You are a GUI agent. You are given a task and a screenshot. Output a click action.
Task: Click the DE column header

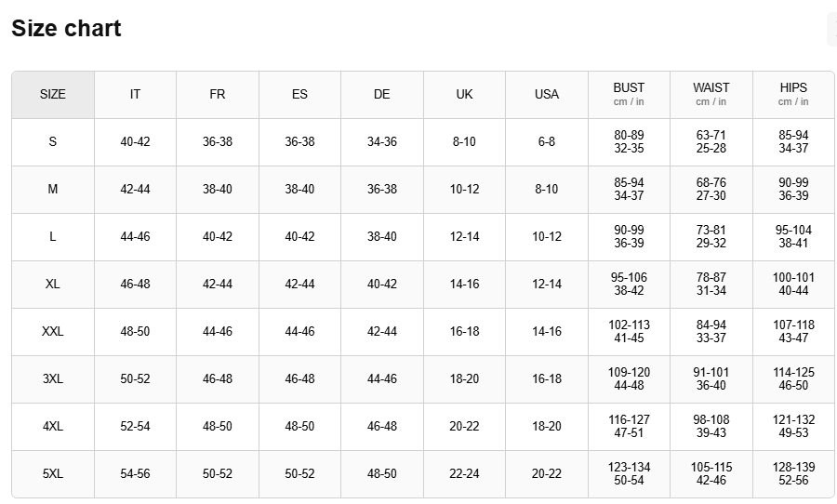pos(382,95)
